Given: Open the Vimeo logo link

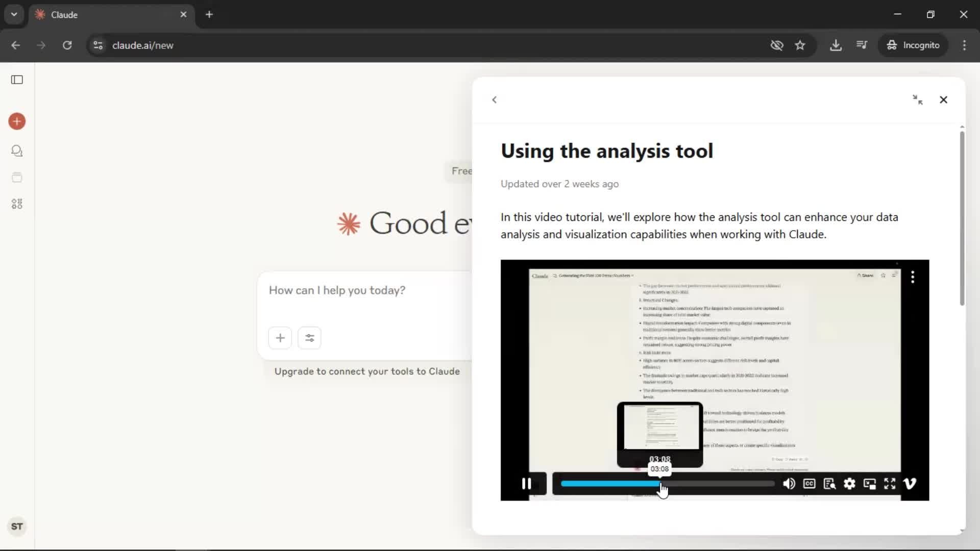Looking at the screenshot, I should pos(910,484).
